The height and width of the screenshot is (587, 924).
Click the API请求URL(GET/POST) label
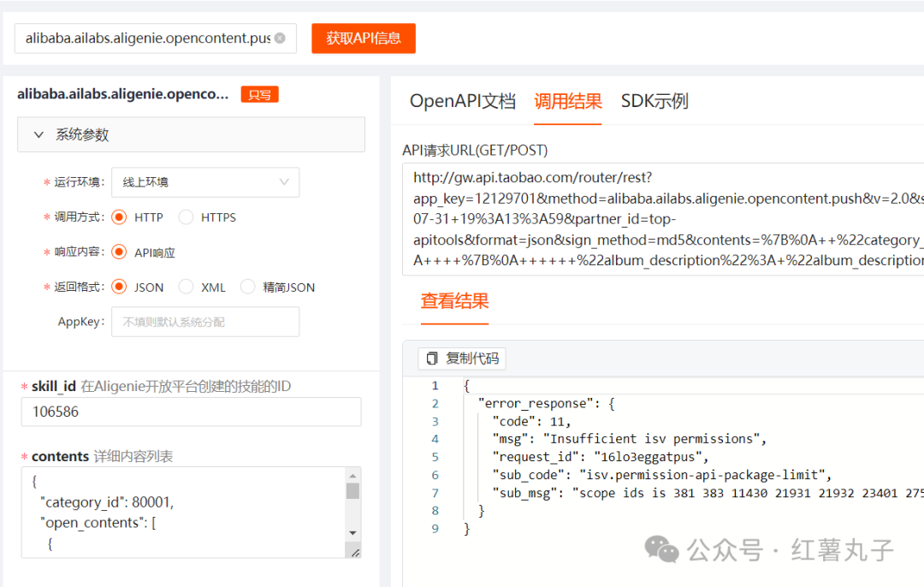[475, 151]
